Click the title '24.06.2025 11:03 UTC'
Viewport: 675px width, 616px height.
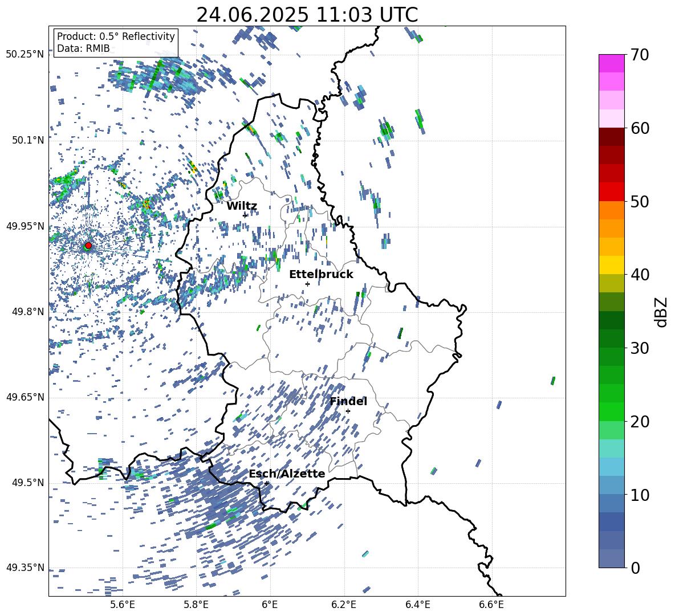point(307,15)
